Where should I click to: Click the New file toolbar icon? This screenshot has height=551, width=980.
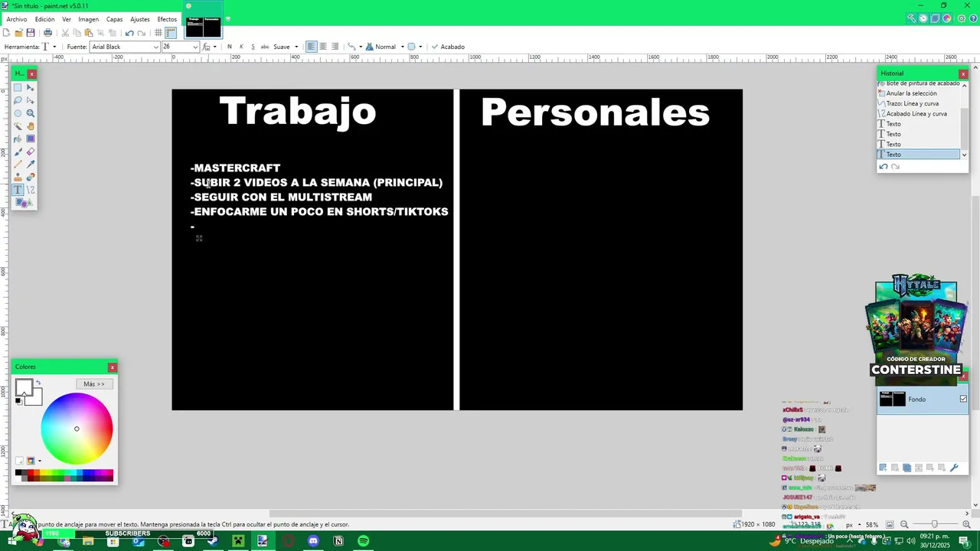point(6,33)
